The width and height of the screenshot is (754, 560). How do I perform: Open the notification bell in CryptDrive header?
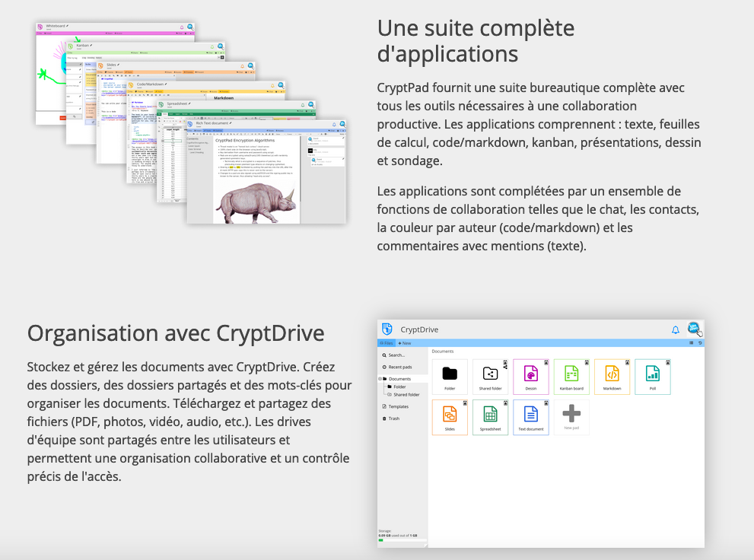click(x=675, y=329)
